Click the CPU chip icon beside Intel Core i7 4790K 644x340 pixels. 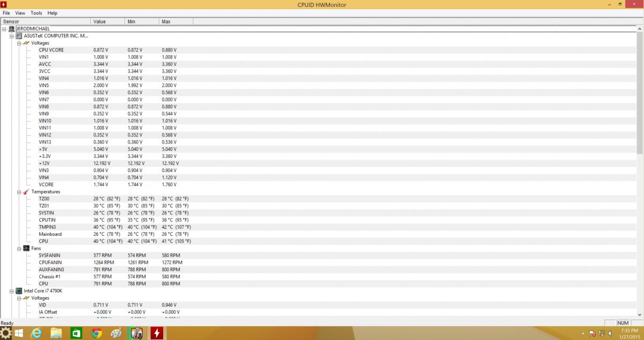(19, 291)
